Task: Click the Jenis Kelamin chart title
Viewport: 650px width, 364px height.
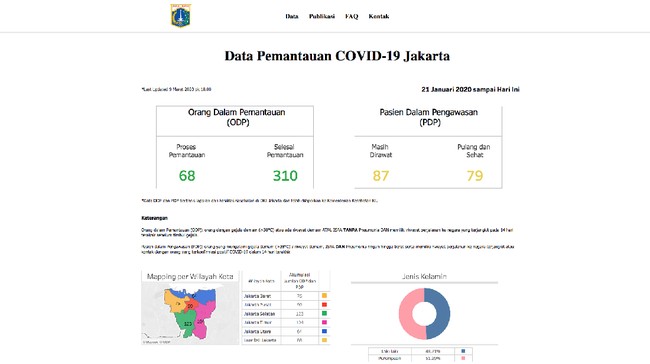Action: [424, 277]
